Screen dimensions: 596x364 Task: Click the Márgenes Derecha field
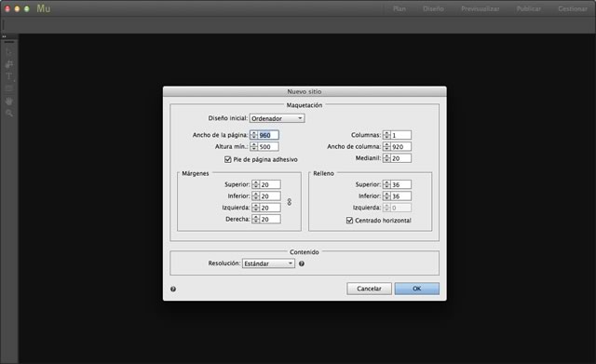270,219
